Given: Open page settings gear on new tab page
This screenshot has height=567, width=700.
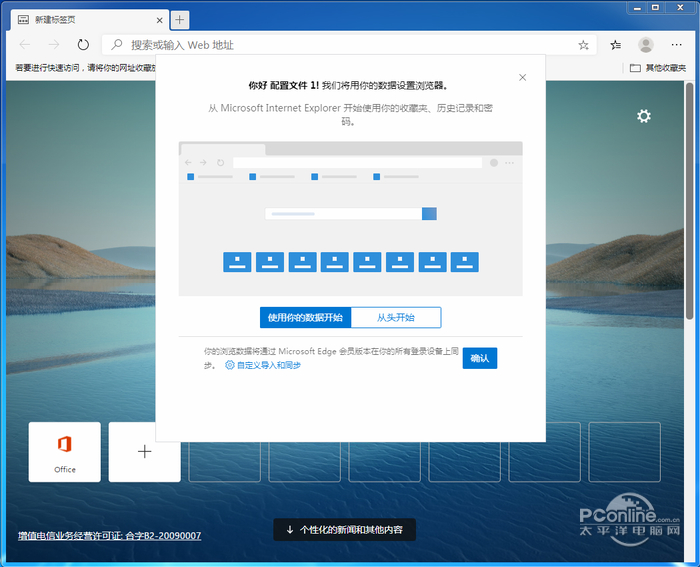Looking at the screenshot, I should click(644, 116).
